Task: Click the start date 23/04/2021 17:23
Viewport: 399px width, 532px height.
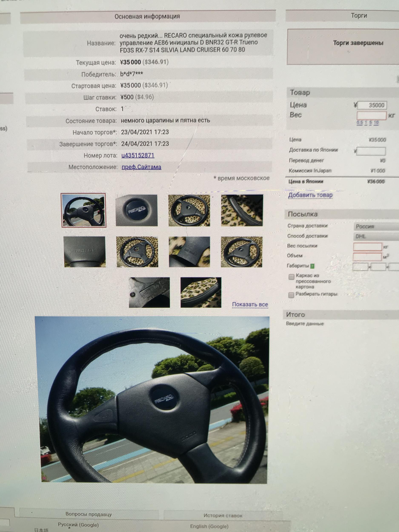Action: click(145, 132)
